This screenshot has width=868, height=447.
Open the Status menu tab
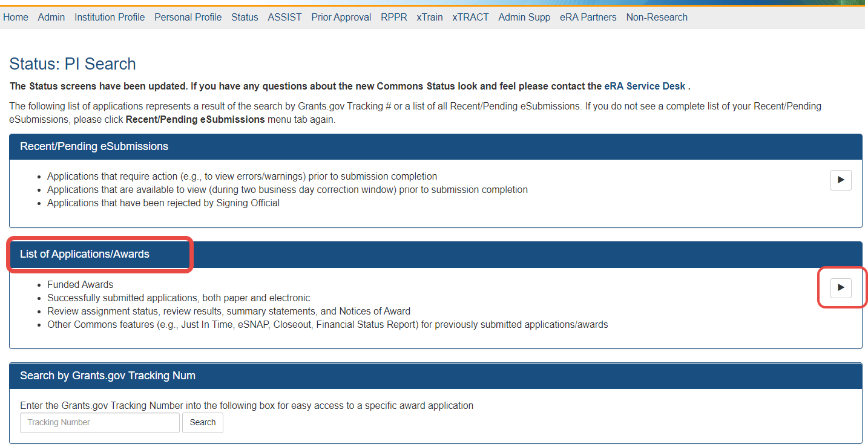245,17
